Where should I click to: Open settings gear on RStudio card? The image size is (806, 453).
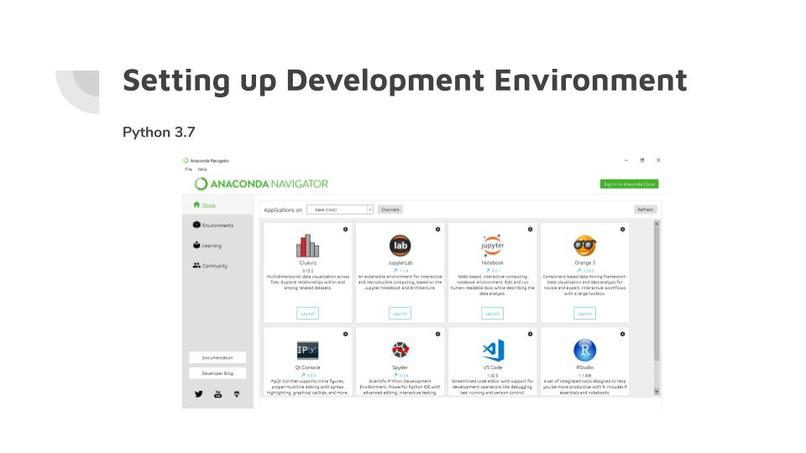[622, 334]
